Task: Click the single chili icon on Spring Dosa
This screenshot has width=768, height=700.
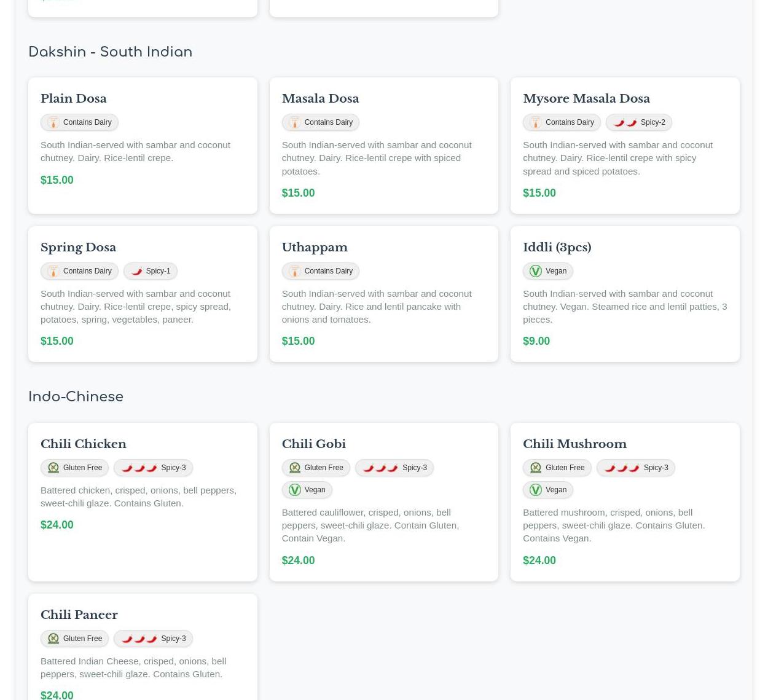Action: pyautogui.click(x=136, y=271)
